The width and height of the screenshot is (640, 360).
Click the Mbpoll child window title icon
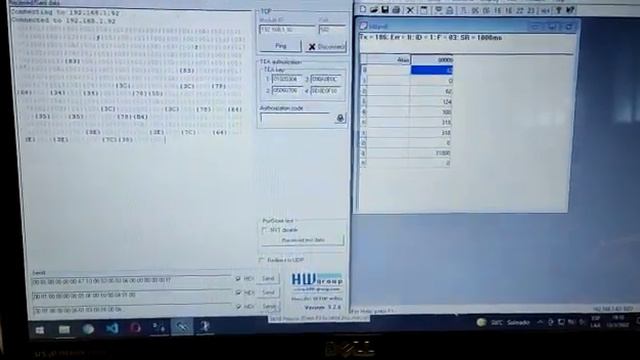tap(363, 26)
